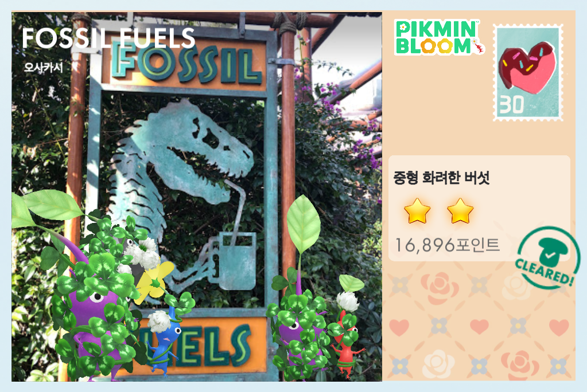The width and height of the screenshot is (587, 392).
Task: Click the 중형 화려한 버섯 mushroom label
Action: (x=441, y=178)
